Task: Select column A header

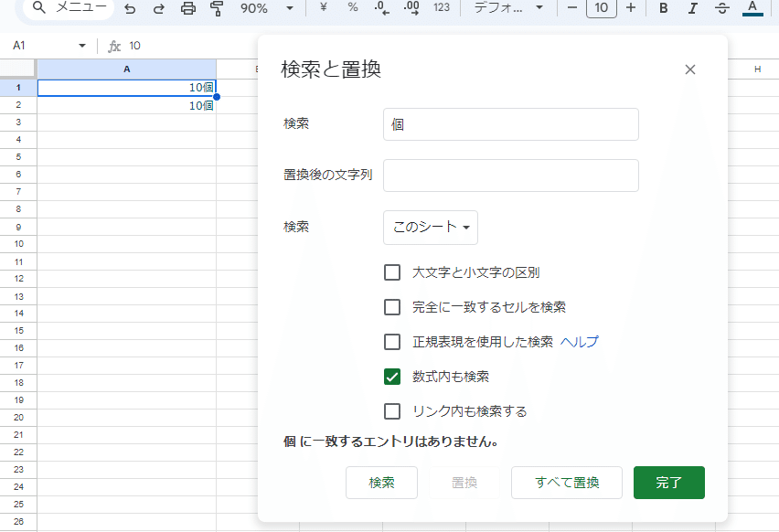Action: pyautogui.click(x=127, y=69)
